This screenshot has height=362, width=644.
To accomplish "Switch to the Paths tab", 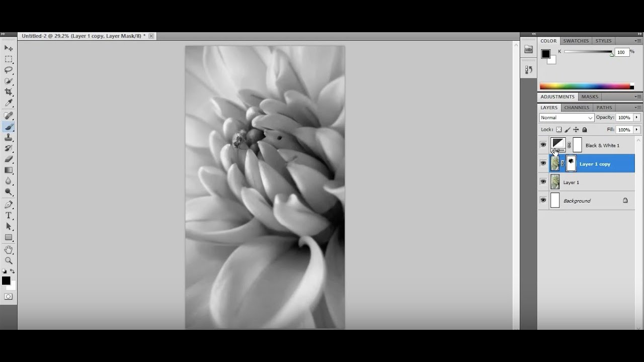I will pyautogui.click(x=604, y=108).
